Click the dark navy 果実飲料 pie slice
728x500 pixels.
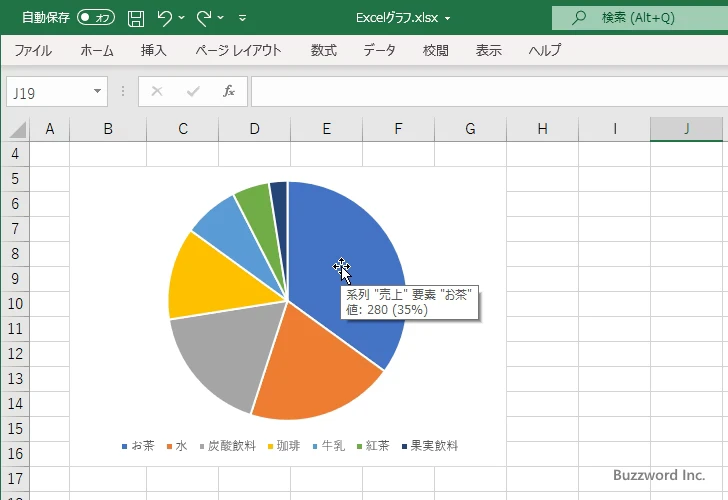coord(280,209)
